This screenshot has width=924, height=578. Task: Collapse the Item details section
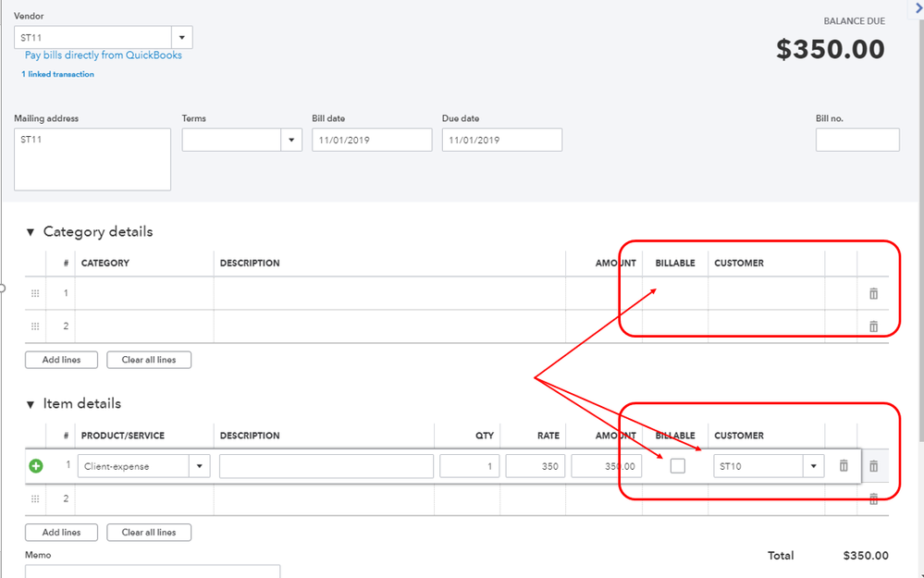coord(30,404)
